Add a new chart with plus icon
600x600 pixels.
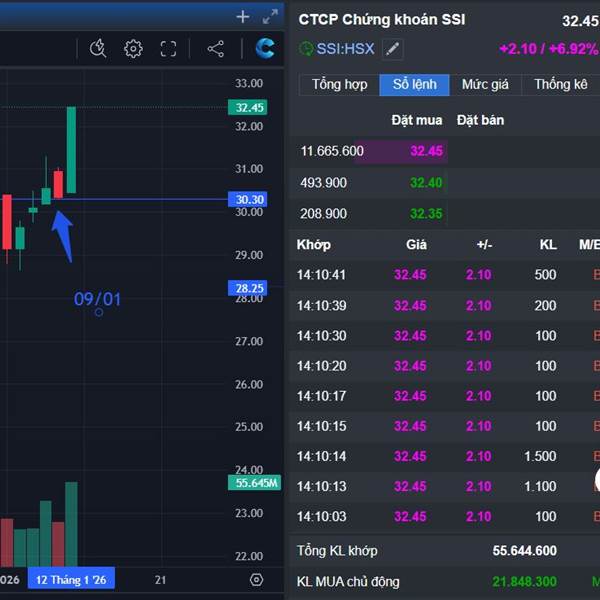[x=243, y=17]
